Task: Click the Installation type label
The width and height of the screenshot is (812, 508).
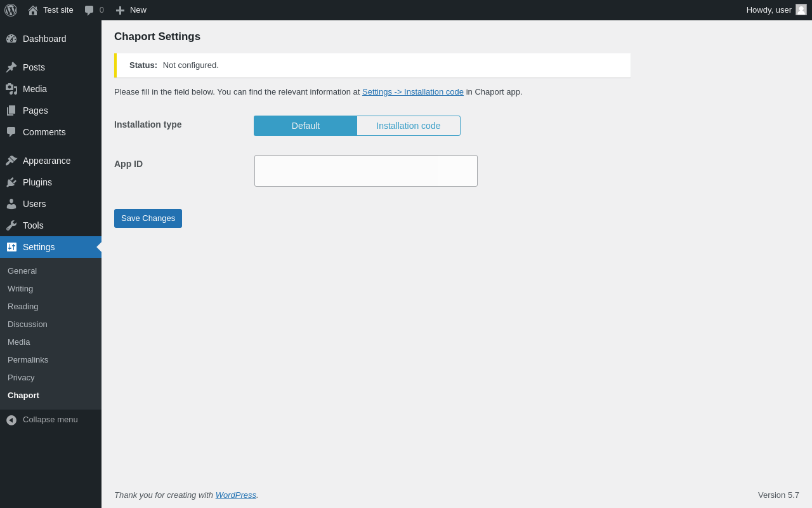Action: (148, 124)
